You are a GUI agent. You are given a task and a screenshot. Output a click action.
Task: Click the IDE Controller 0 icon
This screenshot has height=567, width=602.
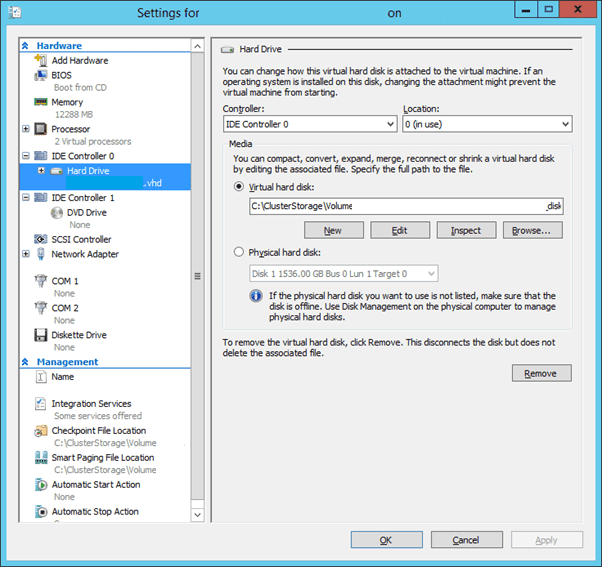pyautogui.click(x=40, y=156)
